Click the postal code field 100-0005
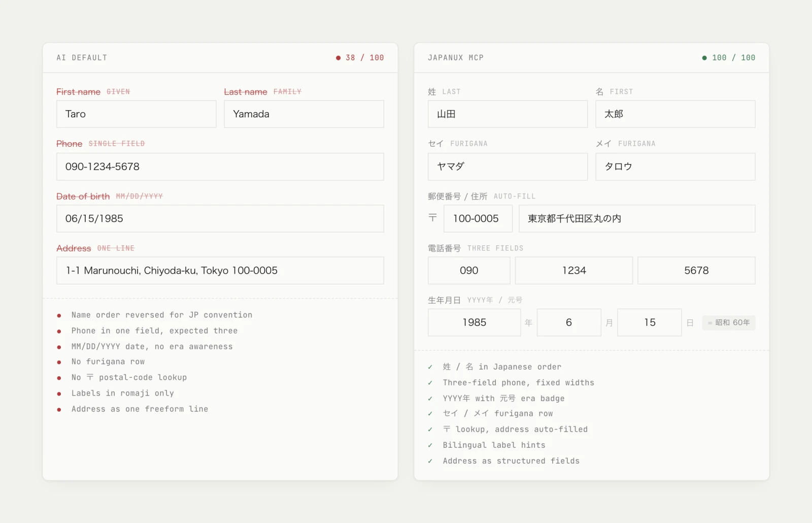The width and height of the screenshot is (812, 523). (479, 218)
